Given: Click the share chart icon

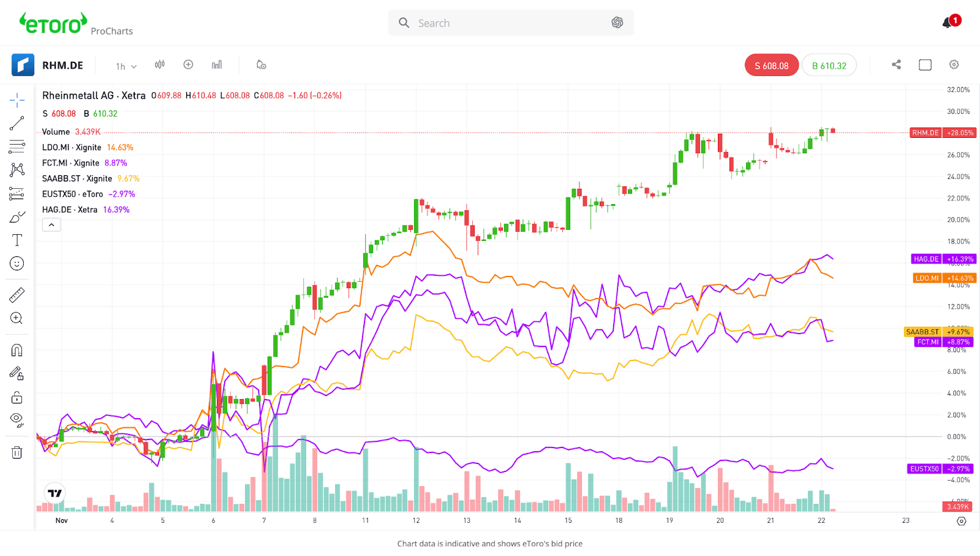Looking at the screenshot, I should 897,64.
